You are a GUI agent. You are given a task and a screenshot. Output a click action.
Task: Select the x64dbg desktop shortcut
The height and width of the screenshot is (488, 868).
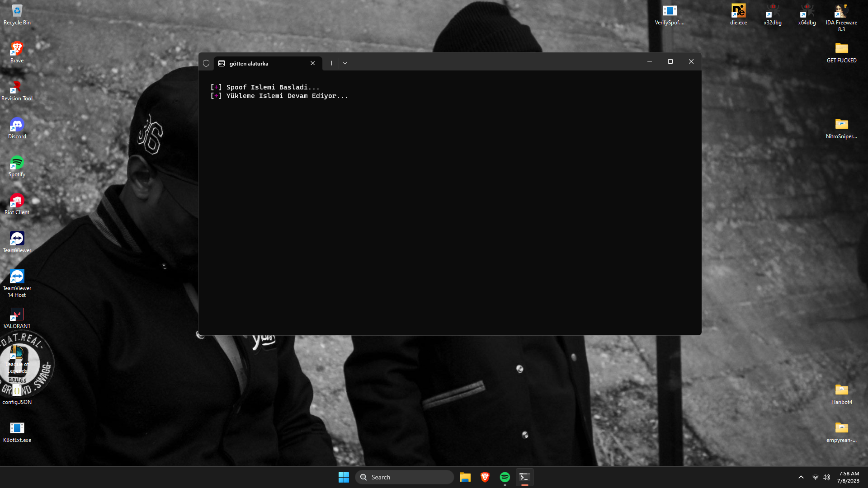click(807, 14)
